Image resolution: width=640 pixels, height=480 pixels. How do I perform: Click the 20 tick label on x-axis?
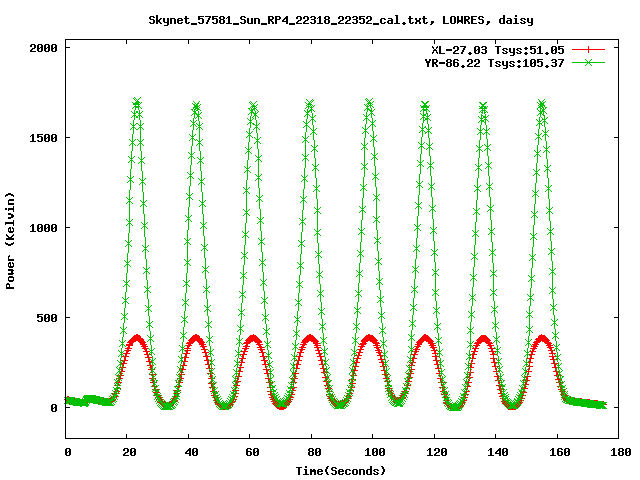pyautogui.click(x=128, y=452)
